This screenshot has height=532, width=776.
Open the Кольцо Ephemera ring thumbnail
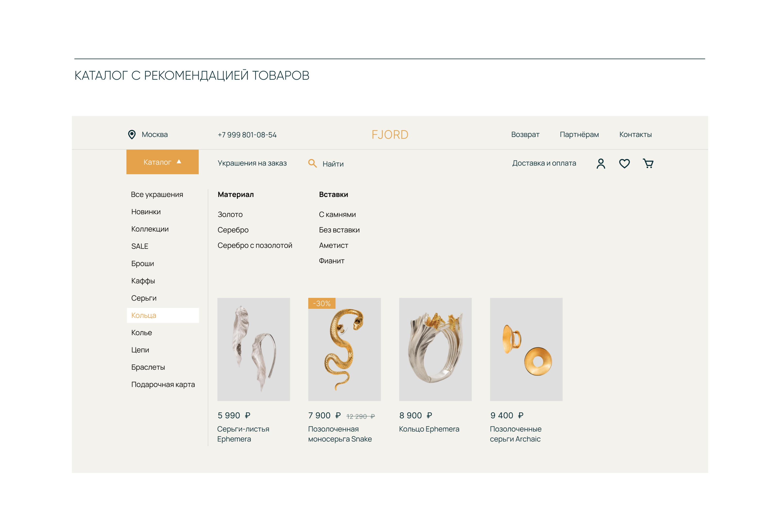coord(435,349)
